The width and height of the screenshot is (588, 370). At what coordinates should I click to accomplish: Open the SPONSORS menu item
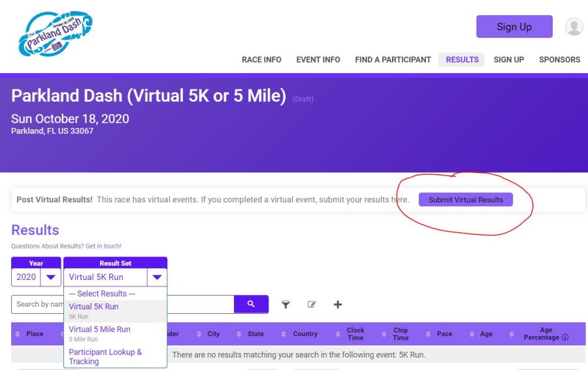pyautogui.click(x=559, y=59)
